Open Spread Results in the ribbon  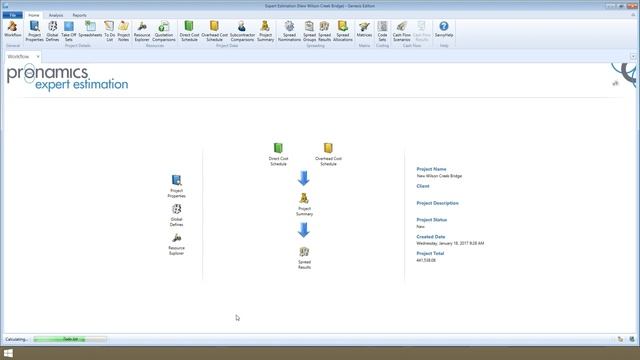[x=324, y=31]
